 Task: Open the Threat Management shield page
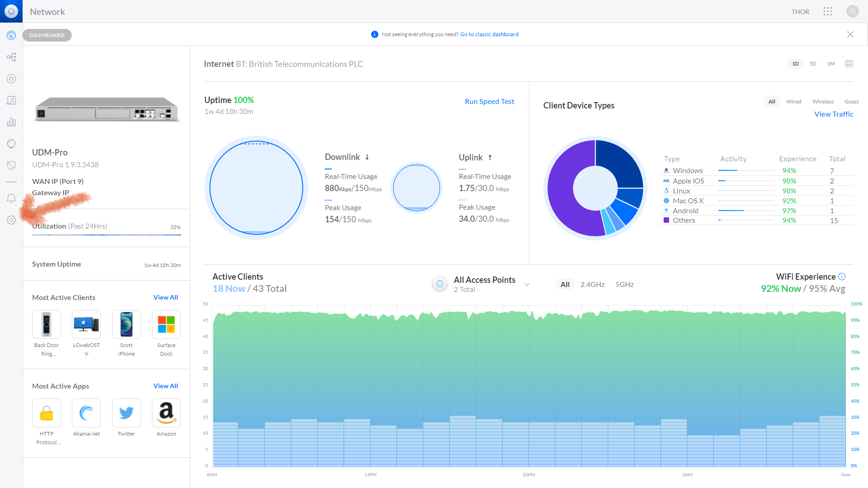pos(11,165)
